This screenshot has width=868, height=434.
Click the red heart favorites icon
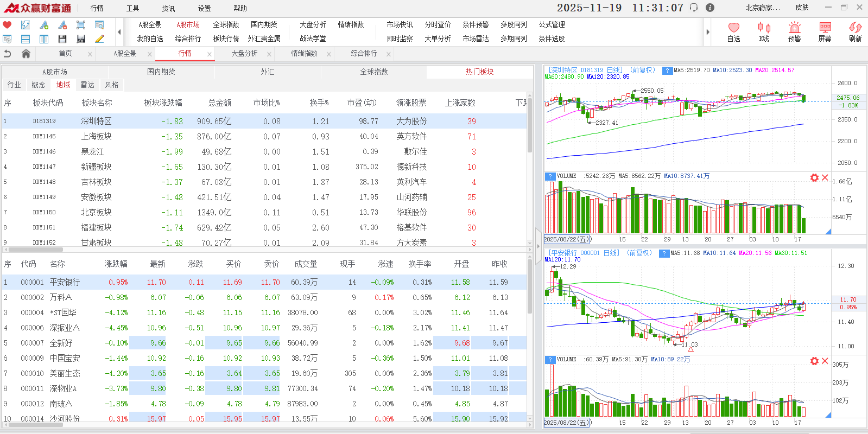coord(7,25)
